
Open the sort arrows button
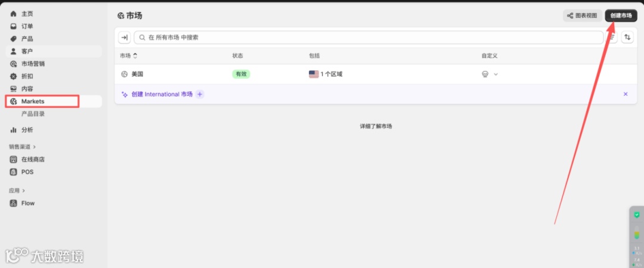tap(627, 38)
